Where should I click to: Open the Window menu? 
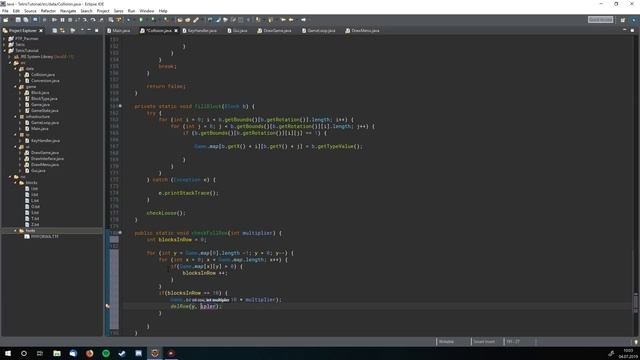(147, 11)
